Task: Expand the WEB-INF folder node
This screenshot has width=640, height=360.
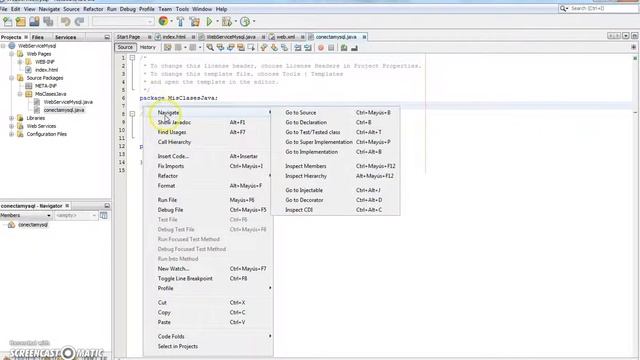Action: pos(20,62)
